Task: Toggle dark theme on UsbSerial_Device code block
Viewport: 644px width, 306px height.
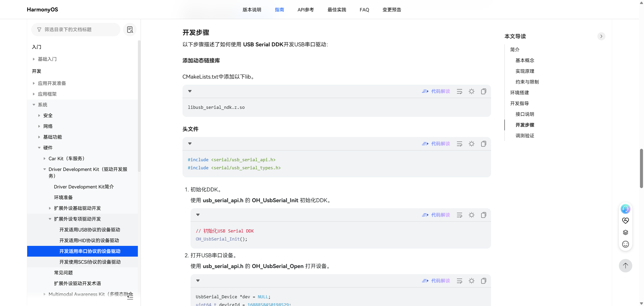Action: click(x=472, y=281)
